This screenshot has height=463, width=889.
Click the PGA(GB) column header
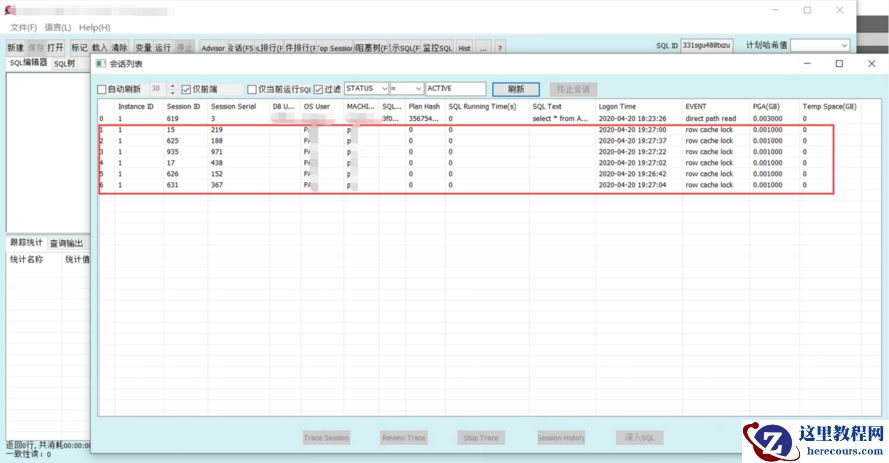coord(774,107)
